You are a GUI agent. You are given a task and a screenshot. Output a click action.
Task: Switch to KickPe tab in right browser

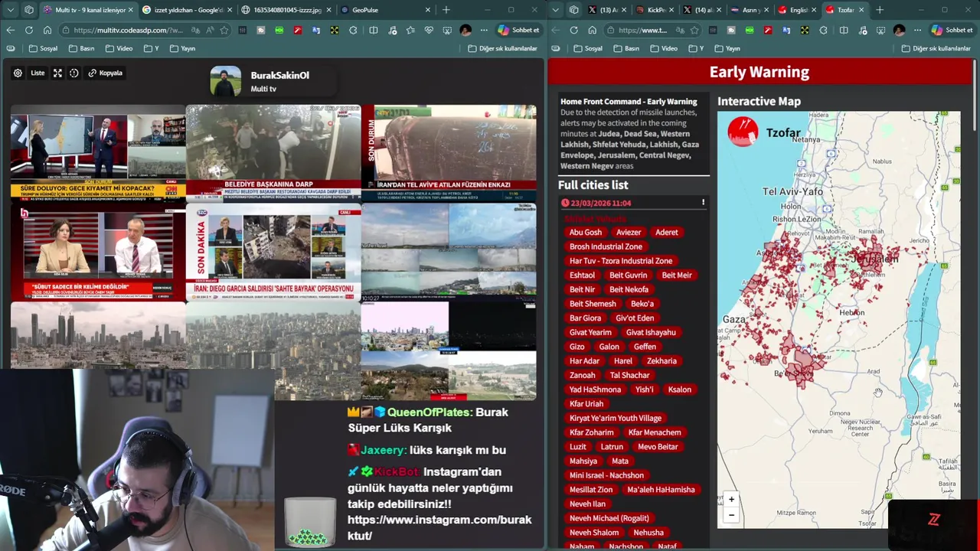click(655, 10)
